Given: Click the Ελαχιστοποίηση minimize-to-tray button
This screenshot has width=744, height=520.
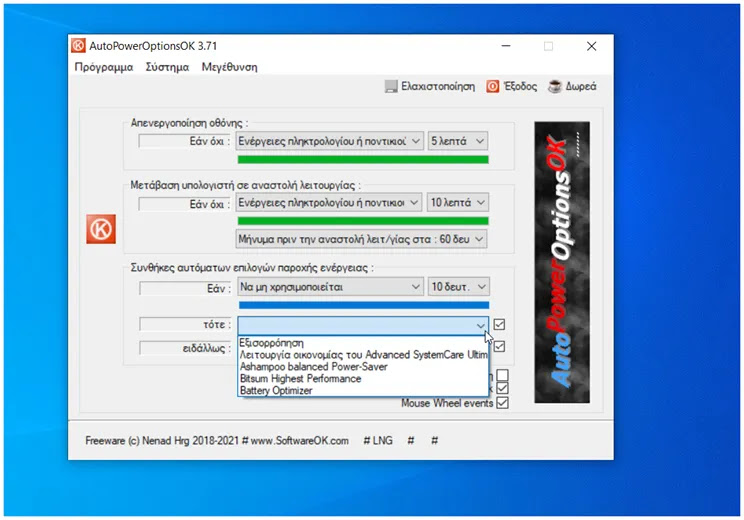Looking at the screenshot, I should point(430,86).
